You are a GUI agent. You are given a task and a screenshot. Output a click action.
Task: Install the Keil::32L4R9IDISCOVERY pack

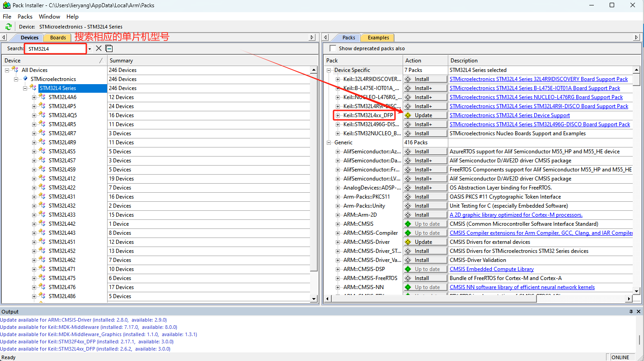425,79
